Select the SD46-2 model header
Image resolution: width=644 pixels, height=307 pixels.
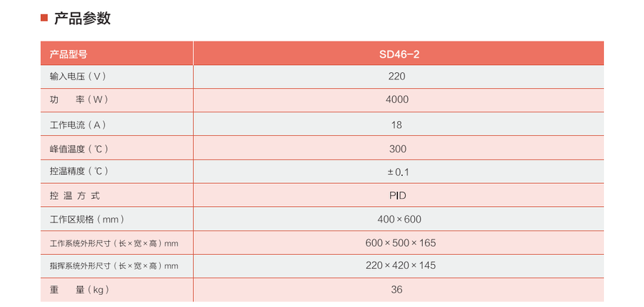(x=399, y=54)
